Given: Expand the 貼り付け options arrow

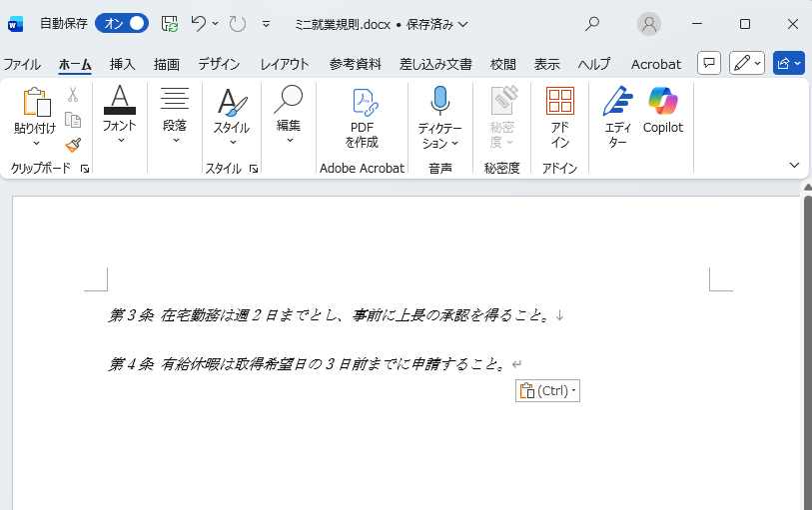Looking at the screenshot, I should coord(36,143).
